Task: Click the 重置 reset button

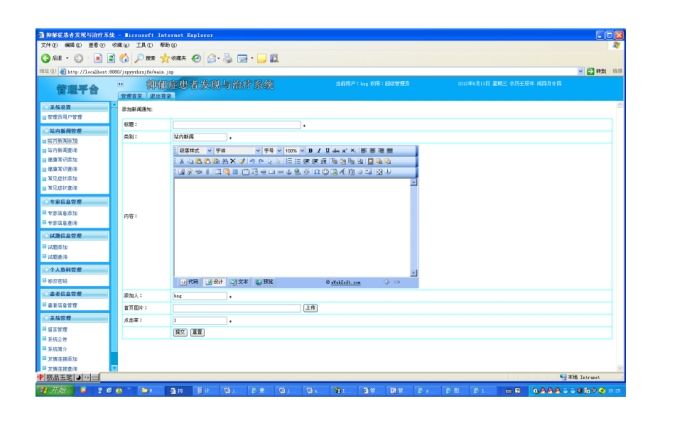Action: pyautogui.click(x=197, y=332)
